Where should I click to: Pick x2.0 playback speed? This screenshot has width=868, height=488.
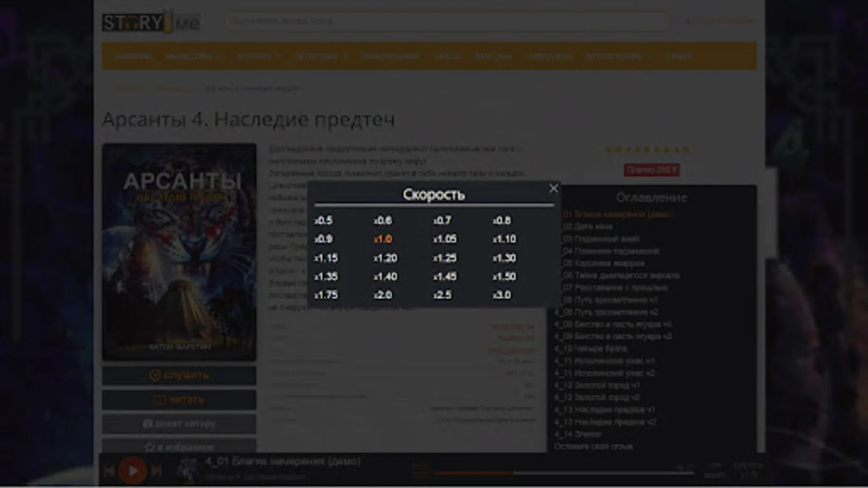click(383, 295)
